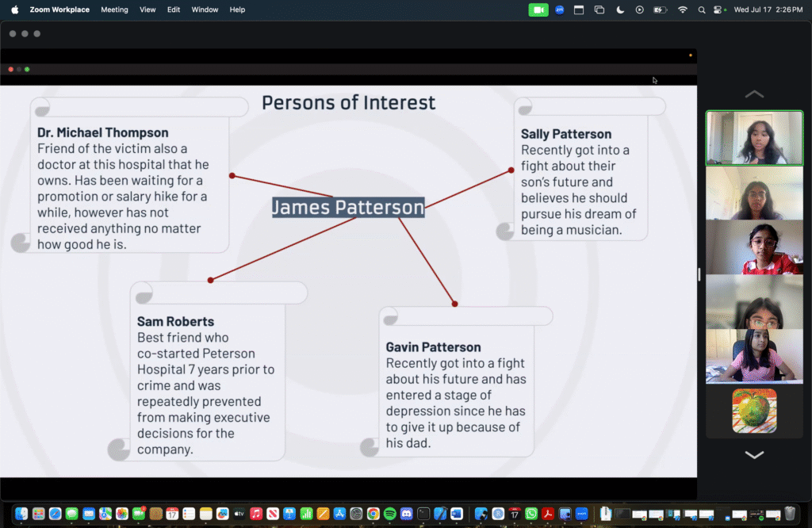Select the highlighted James Patterson text
This screenshot has height=528, width=812.
click(x=348, y=207)
